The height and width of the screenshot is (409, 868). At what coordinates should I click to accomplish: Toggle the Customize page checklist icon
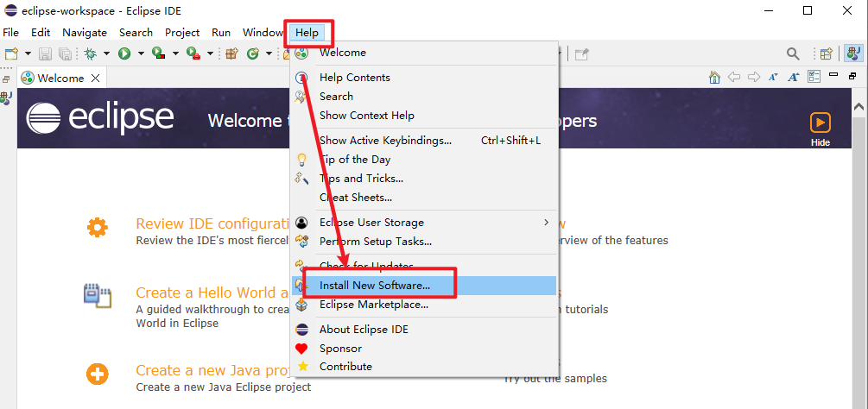coord(814,78)
